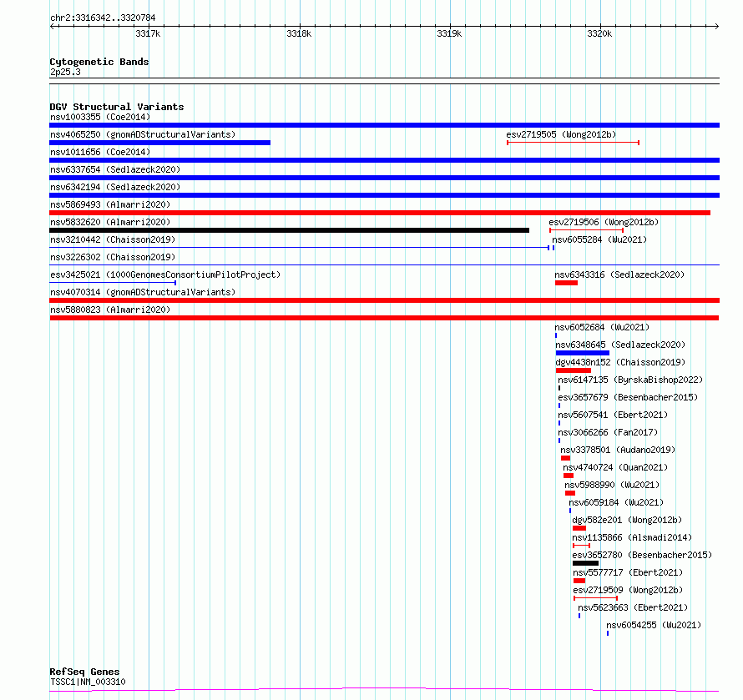Click esv2719509 (Wong2012b) label
The image size is (743, 700).
point(628,590)
